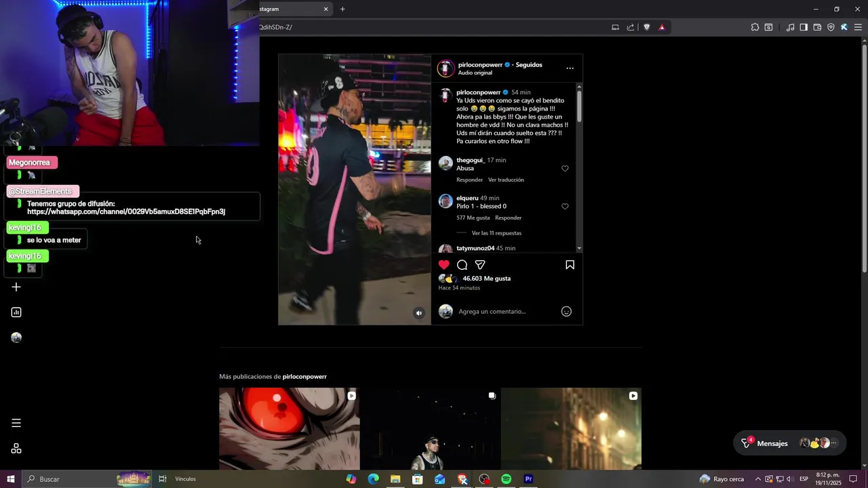Open the post options three-dot menu
868x488 pixels.
[x=570, y=68]
